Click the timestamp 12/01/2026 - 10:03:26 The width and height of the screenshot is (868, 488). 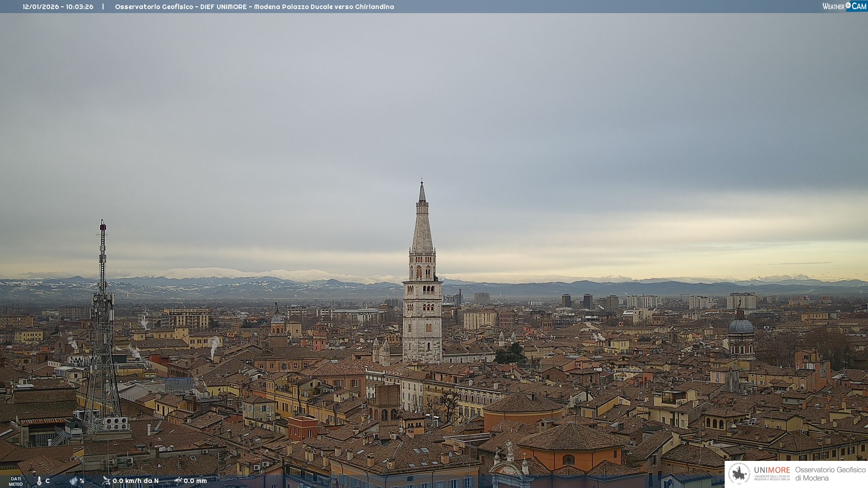click(x=58, y=7)
